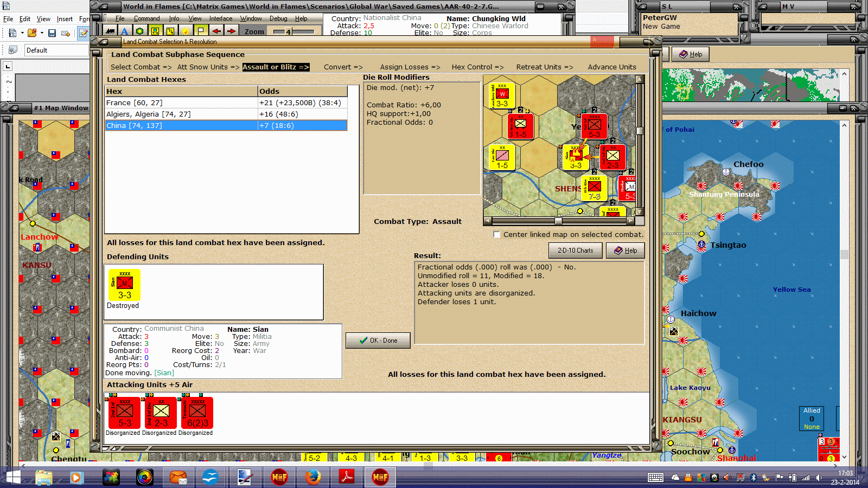Click the yellow sun toolbar icon
This screenshot has width=868, height=488.
pyautogui.click(x=186, y=31)
